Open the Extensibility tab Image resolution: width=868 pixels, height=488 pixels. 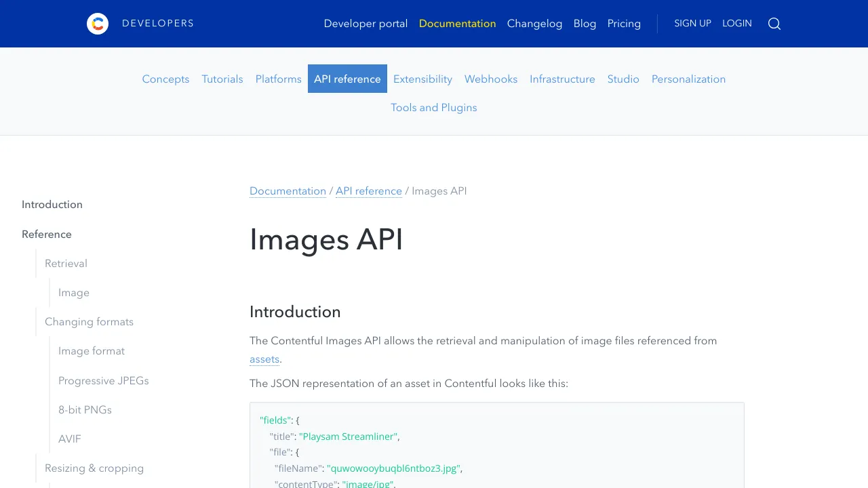point(422,79)
